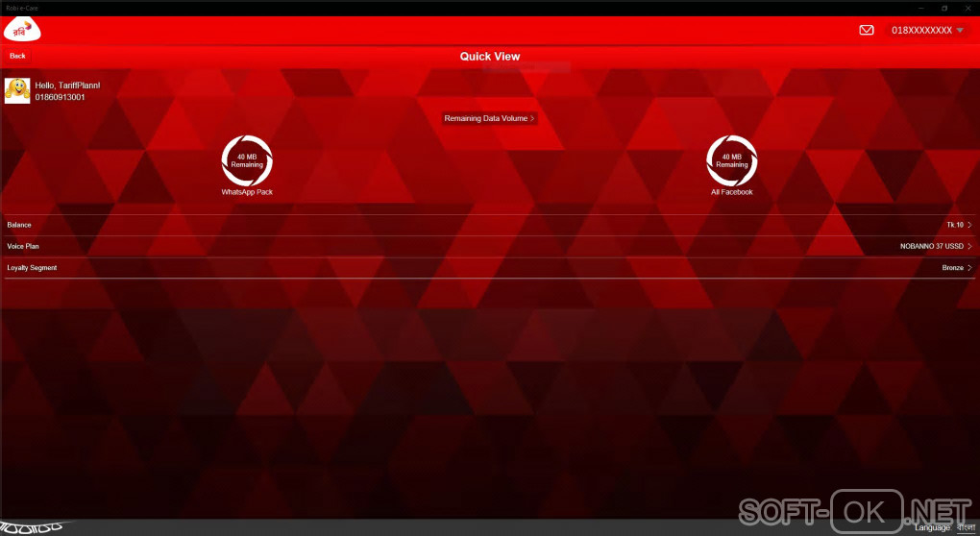Click the Balance row label
980x536 pixels.
pyautogui.click(x=19, y=225)
